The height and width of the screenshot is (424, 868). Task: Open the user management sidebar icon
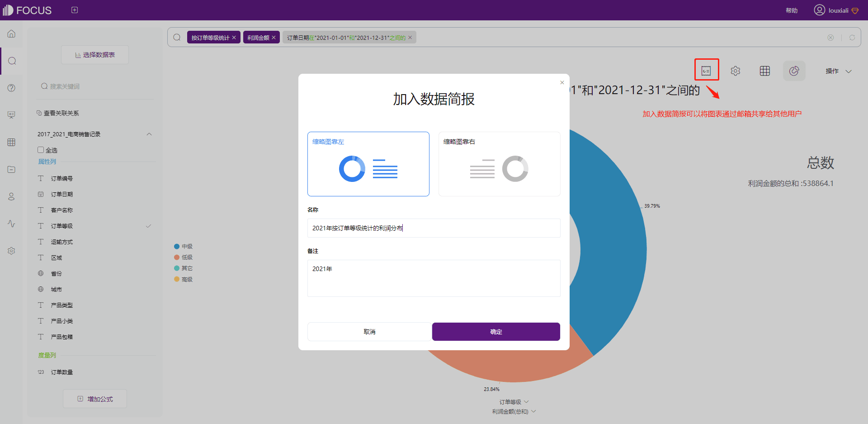12,196
